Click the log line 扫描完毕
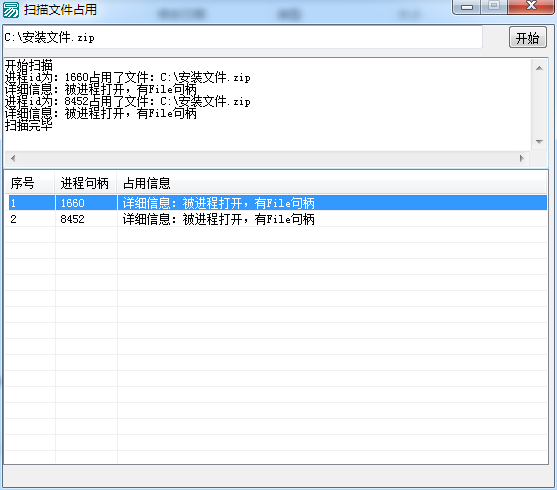Image resolution: width=557 pixels, height=490 pixels. point(29,125)
